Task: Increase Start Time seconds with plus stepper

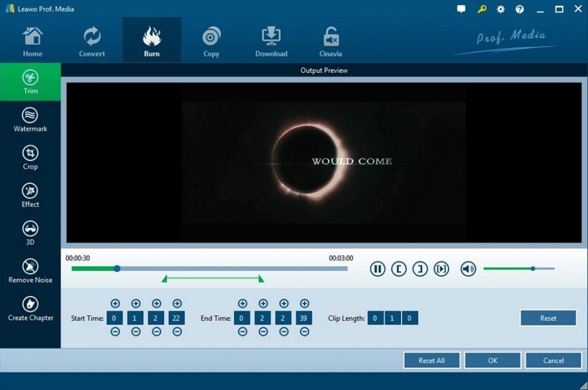Action: [x=156, y=303]
